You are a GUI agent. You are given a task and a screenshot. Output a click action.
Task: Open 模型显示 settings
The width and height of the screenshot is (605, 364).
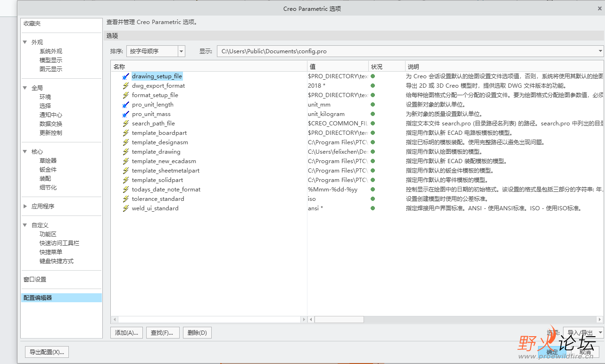[50, 60]
